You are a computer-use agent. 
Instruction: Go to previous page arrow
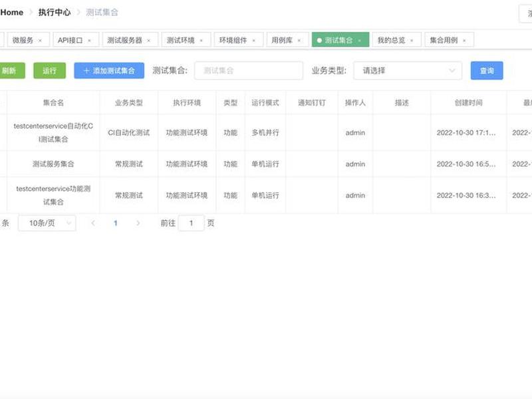tap(93, 223)
